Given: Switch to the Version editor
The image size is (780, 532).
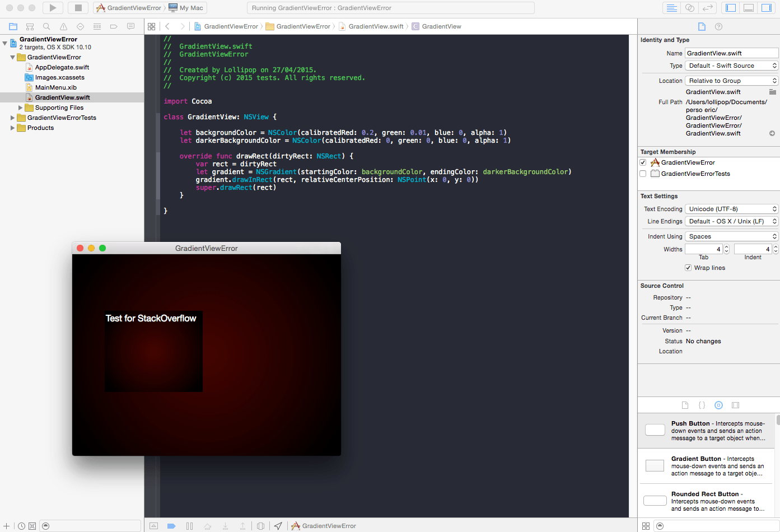Looking at the screenshot, I should point(708,8).
